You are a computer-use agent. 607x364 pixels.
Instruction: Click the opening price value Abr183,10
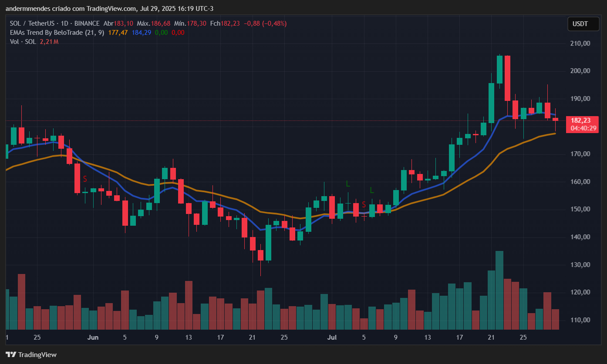[x=119, y=23]
